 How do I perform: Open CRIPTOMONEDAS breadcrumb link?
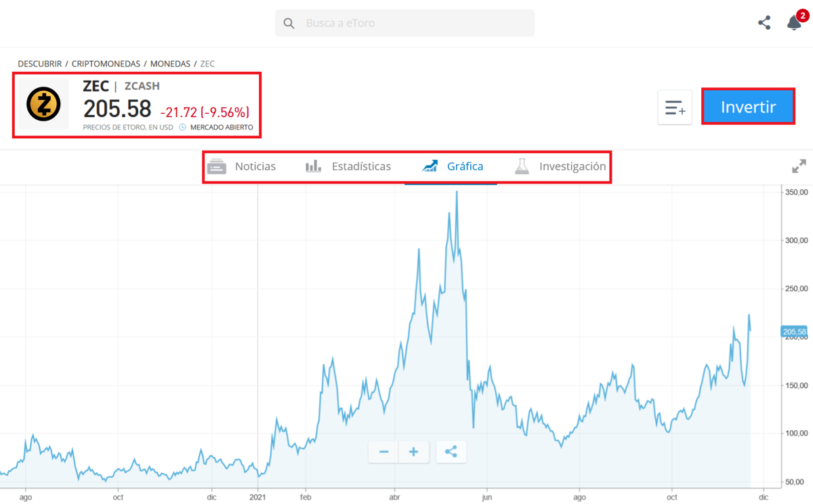pyautogui.click(x=106, y=64)
